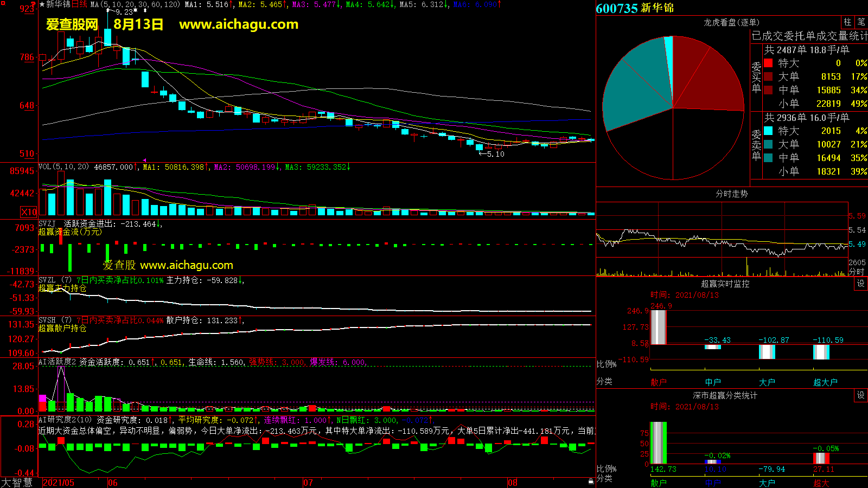
Task: Open 设 settings for 深市超赢分类统计 panel
Action: (860, 395)
